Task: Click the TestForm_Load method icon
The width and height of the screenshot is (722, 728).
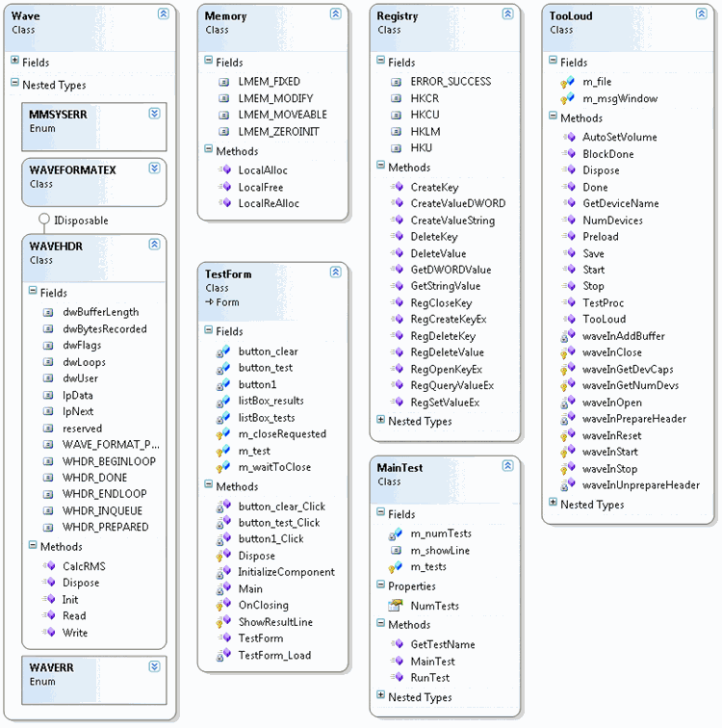Action: coord(223,655)
